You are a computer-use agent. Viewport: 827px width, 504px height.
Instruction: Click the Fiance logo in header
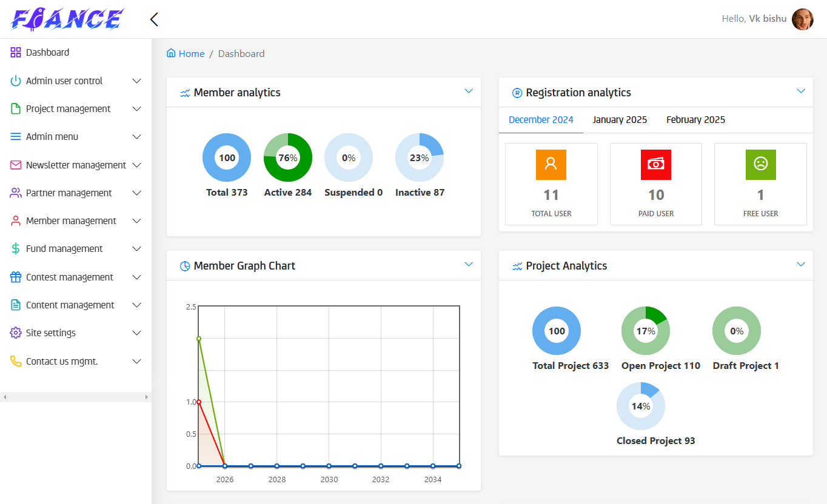tap(67, 19)
